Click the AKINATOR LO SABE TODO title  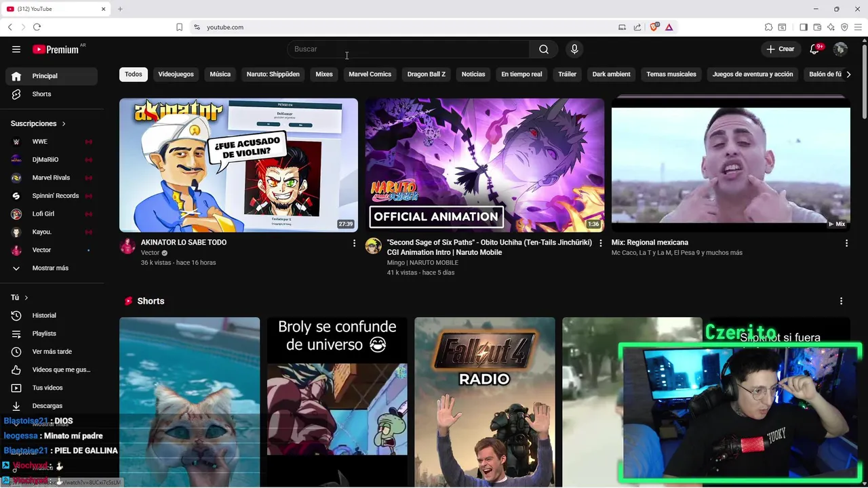[184, 243]
